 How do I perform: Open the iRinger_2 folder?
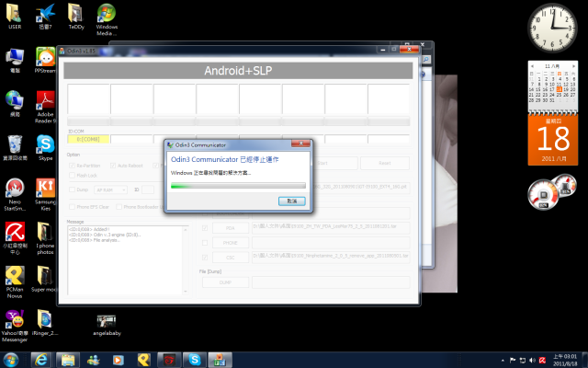(45, 323)
